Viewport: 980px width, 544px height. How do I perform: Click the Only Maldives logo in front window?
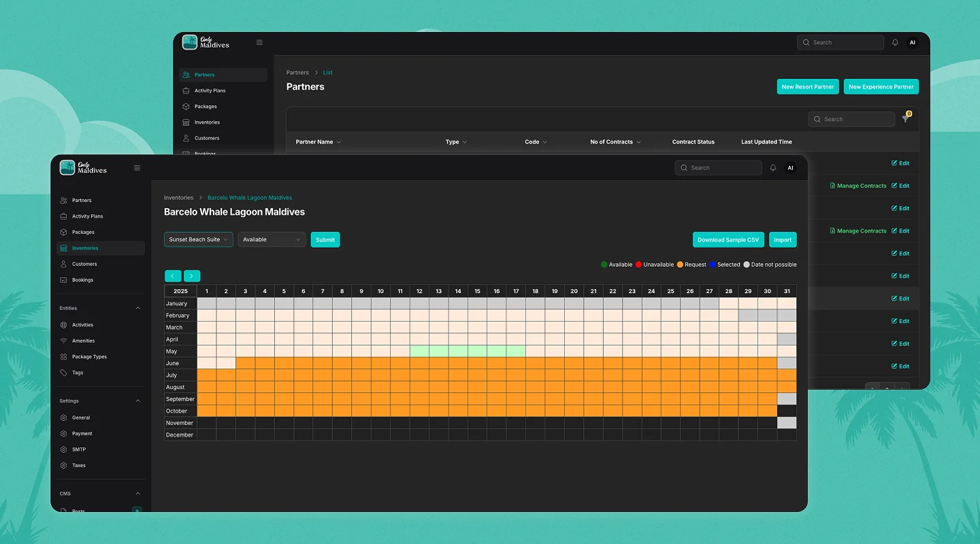pyautogui.click(x=83, y=167)
